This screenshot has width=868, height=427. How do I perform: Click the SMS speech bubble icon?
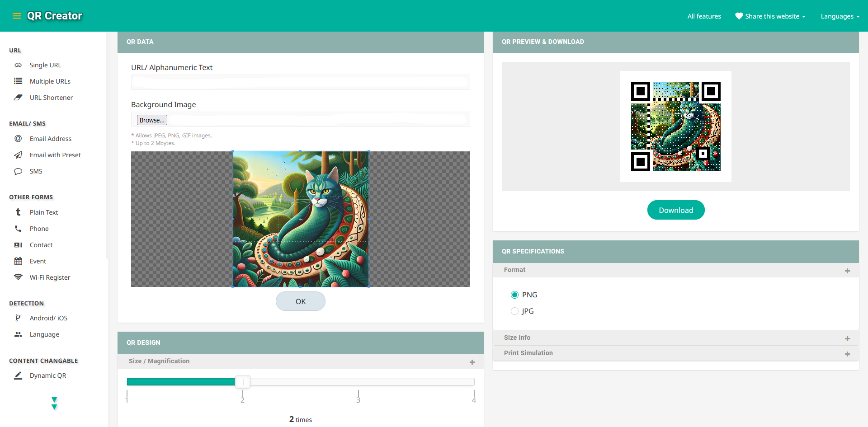click(18, 171)
